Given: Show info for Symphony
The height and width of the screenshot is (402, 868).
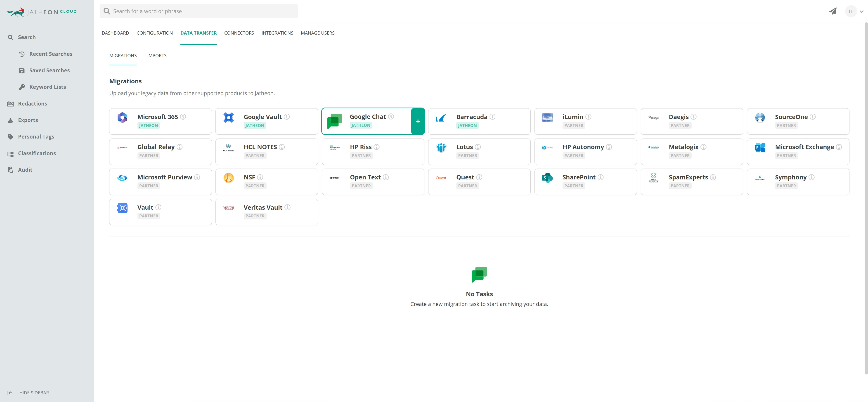Looking at the screenshot, I should (812, 177).
